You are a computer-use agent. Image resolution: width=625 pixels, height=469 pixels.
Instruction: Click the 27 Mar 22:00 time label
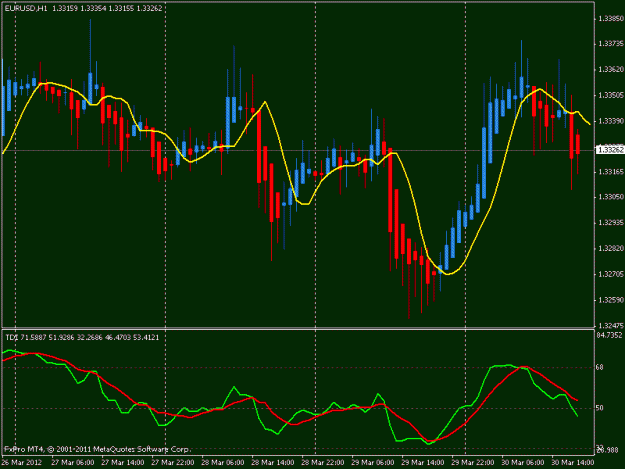pyautogui.click(x=173, y=463)
